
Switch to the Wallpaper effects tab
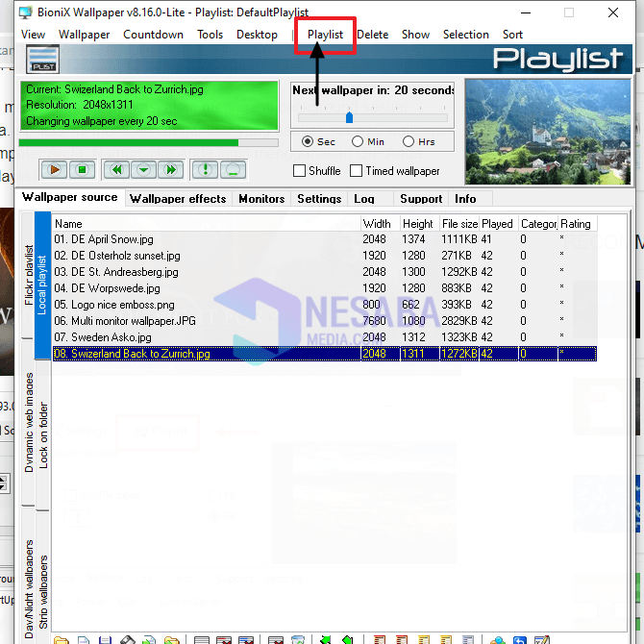point(178,199)
